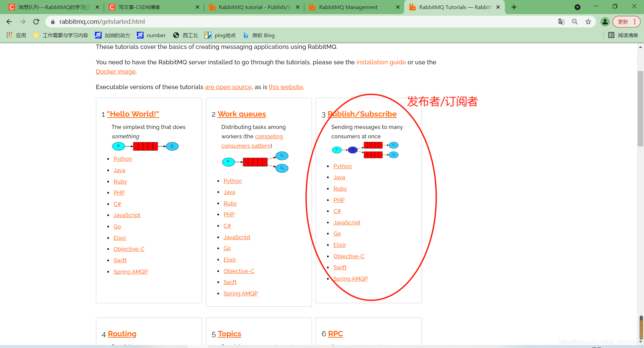
Task: Open the 加油的动力 bookmark
Action: (112, 35)
